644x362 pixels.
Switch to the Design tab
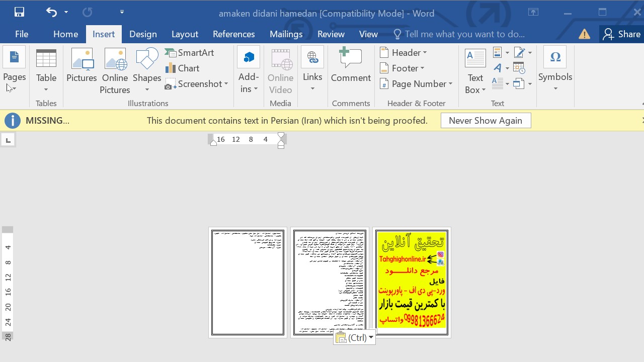[x=143, y=34]
